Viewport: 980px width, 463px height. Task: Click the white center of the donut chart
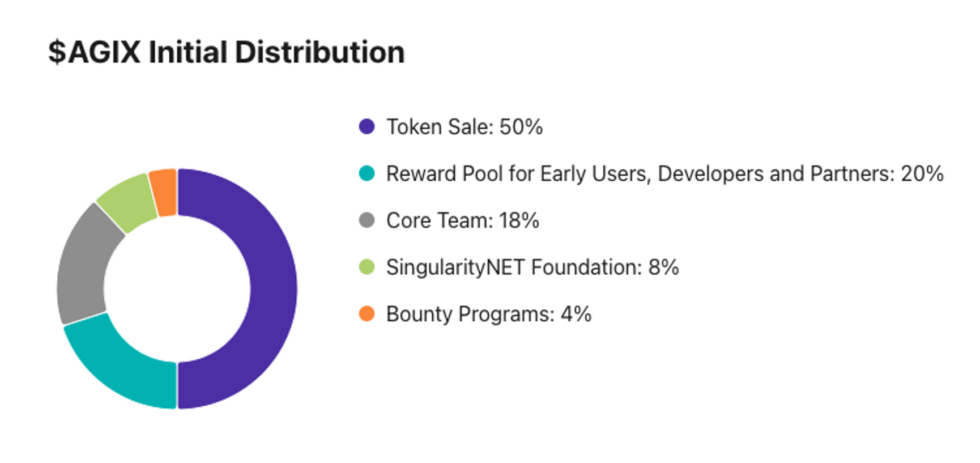(177, 288)
